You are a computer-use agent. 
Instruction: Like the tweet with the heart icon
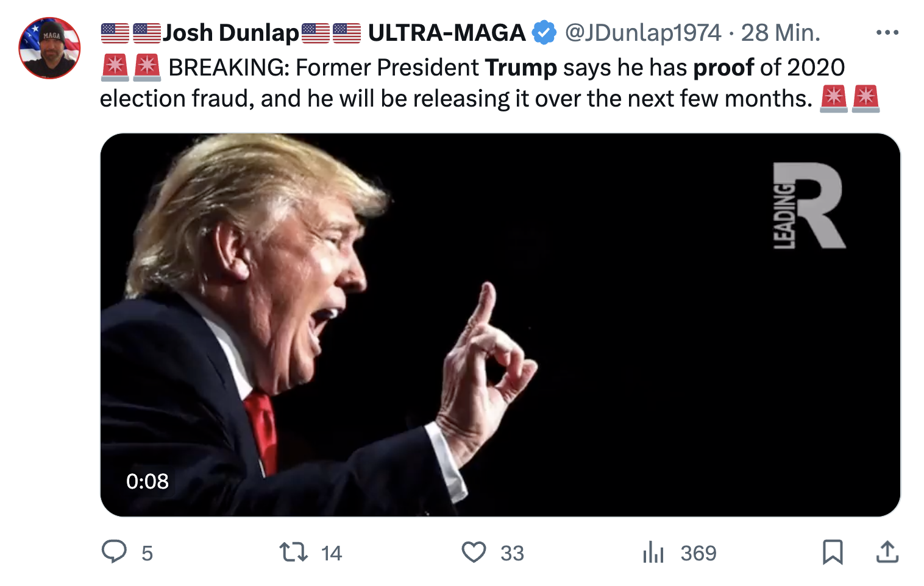(474, 552)
